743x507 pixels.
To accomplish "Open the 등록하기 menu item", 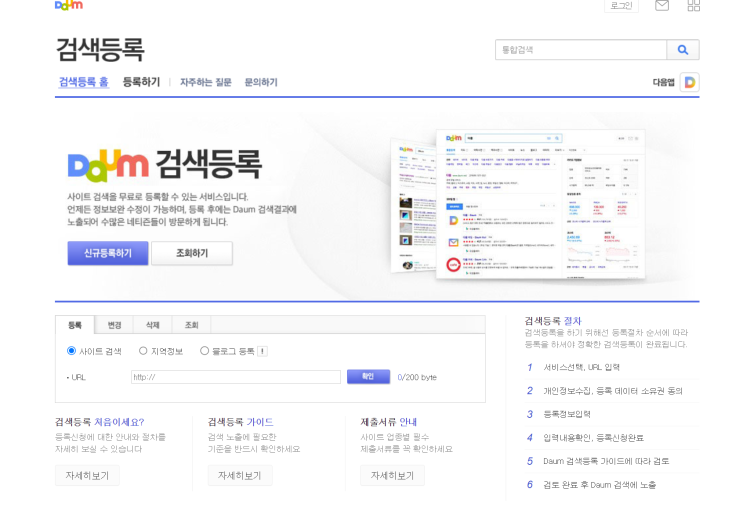I will (141, 82).
